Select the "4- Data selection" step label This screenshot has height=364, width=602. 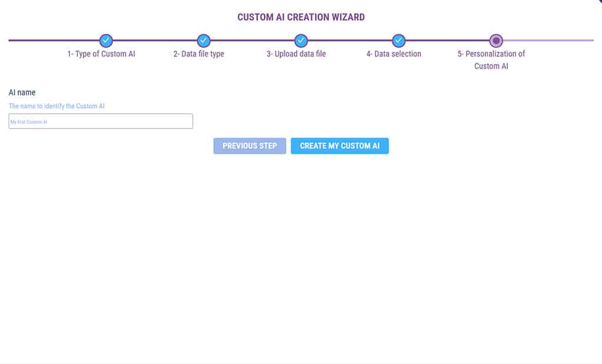coord(394,54)
